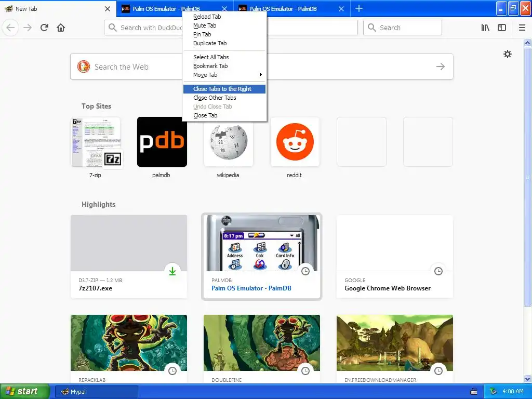Open the Windows start menu

pos(25,392)
